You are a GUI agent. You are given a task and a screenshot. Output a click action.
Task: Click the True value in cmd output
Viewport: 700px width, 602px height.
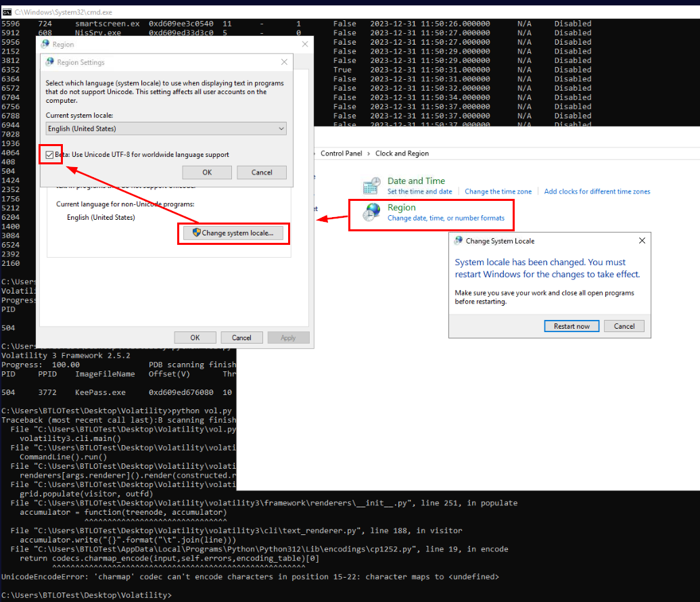[342, 70]
